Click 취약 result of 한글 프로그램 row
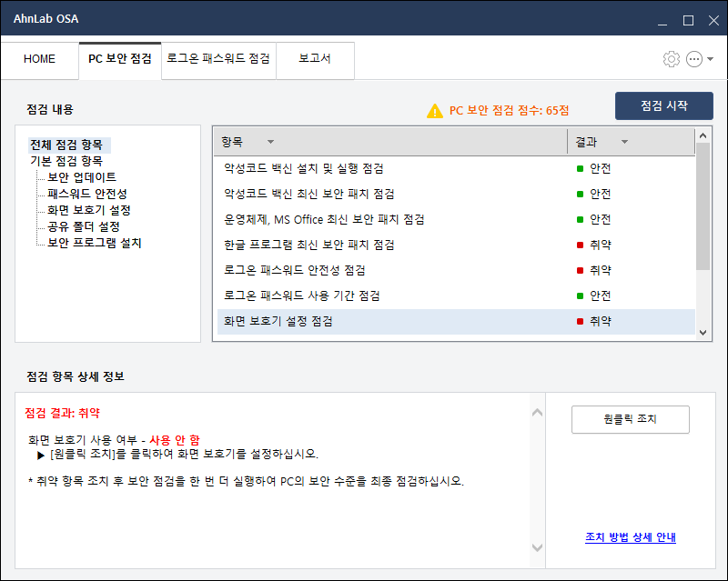Viewport: 728px width, 581px height. (594, 245)
